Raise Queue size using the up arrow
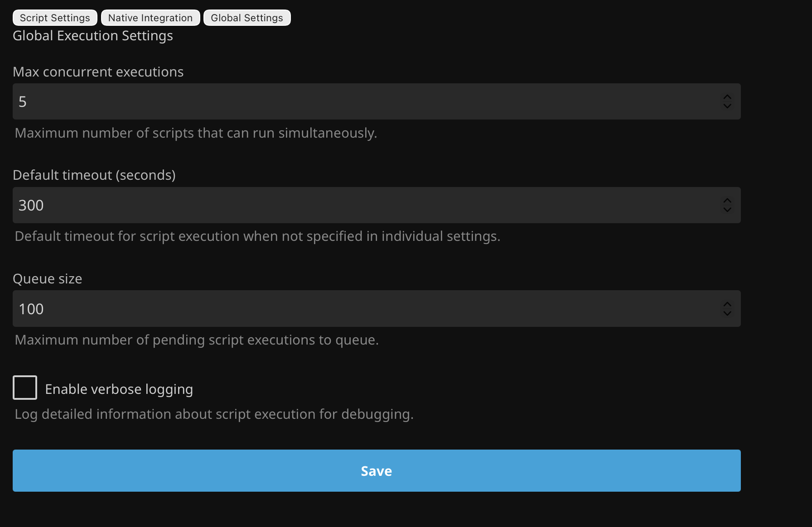Screen dimensions: 812x527 pyautogui.click(x=727, y=304)
